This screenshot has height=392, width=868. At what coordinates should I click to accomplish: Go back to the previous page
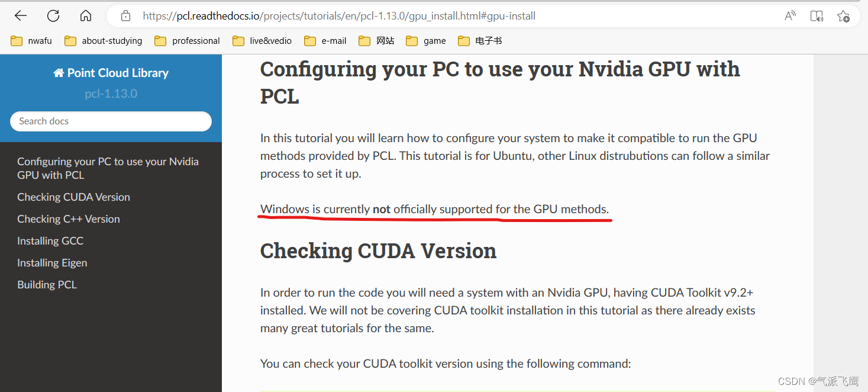click(20, 16)
